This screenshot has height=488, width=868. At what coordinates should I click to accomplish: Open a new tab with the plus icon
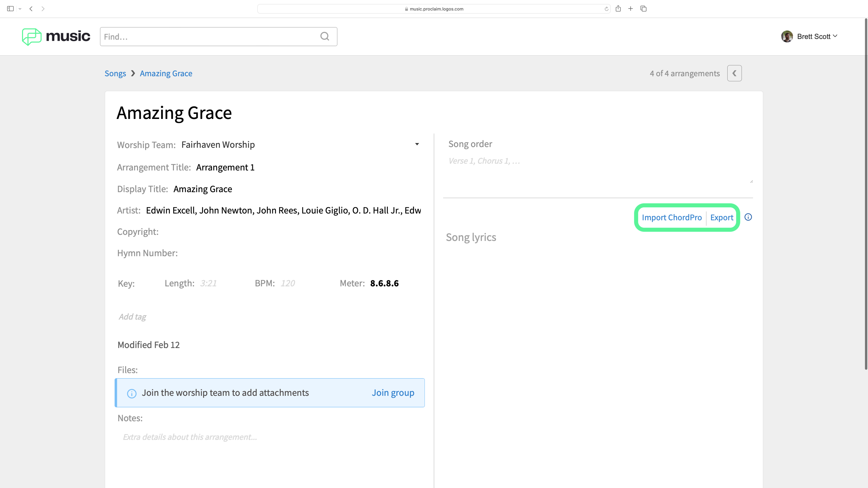[631, 9]
